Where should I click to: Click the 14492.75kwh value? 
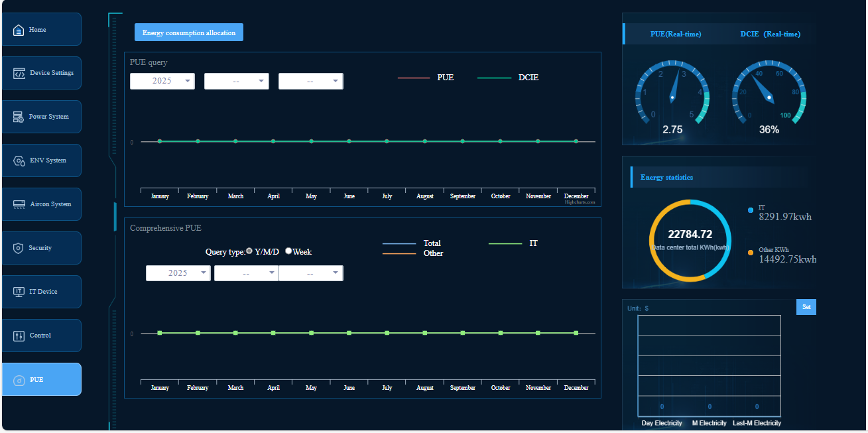tap(788, 259)
